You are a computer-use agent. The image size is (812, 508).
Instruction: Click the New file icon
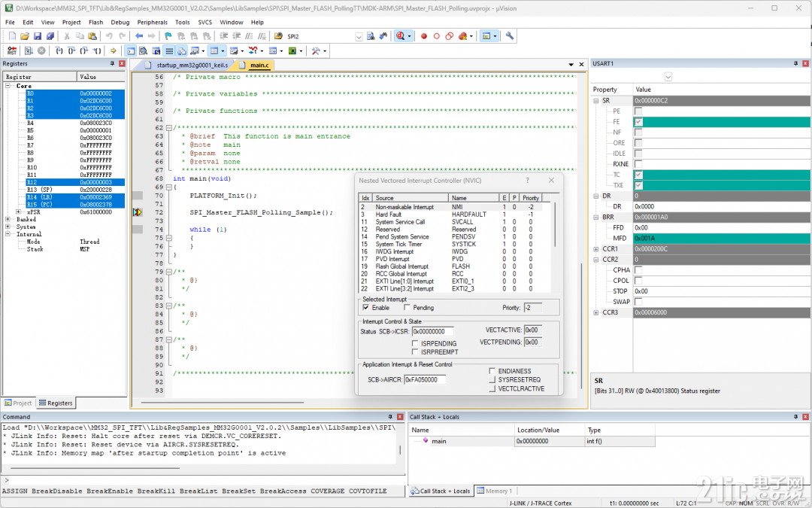(x=12, y=36)
